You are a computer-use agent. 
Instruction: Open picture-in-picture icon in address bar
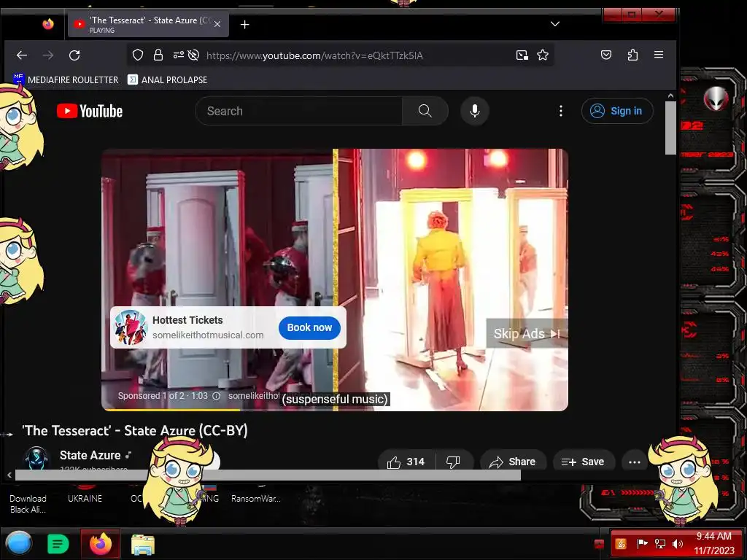coord(522,55)
